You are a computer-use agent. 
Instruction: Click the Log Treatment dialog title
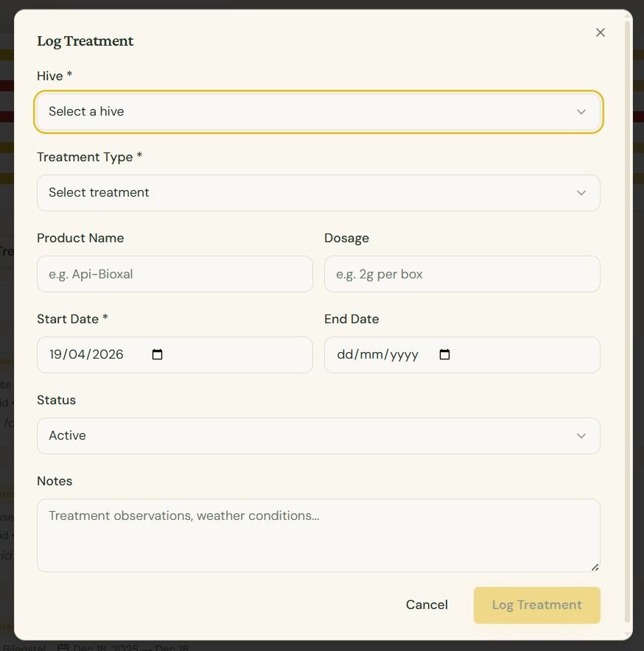point(85,41)
